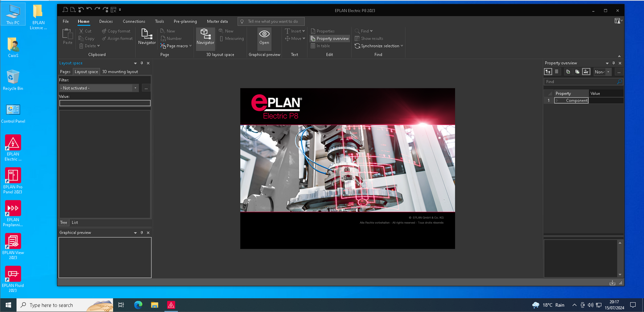The width and height of the screenshot is (644, 312).
Task: Select the List tab in Layout space
Action: tap(75, 223)
